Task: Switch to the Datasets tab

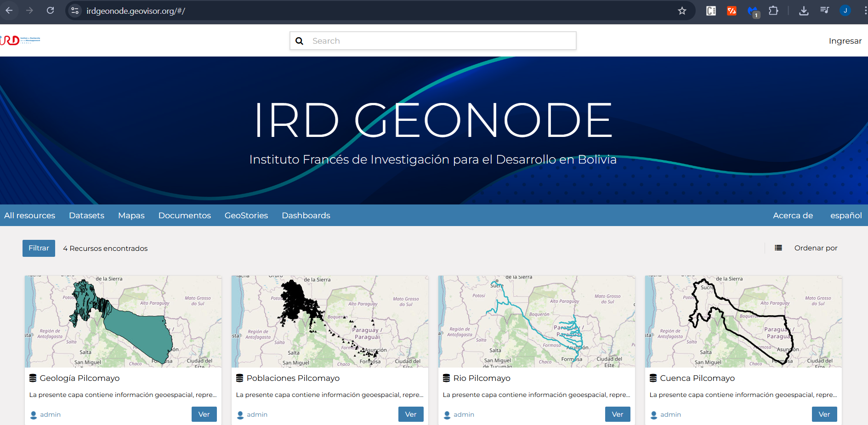Action: click(x=86, y=215)
